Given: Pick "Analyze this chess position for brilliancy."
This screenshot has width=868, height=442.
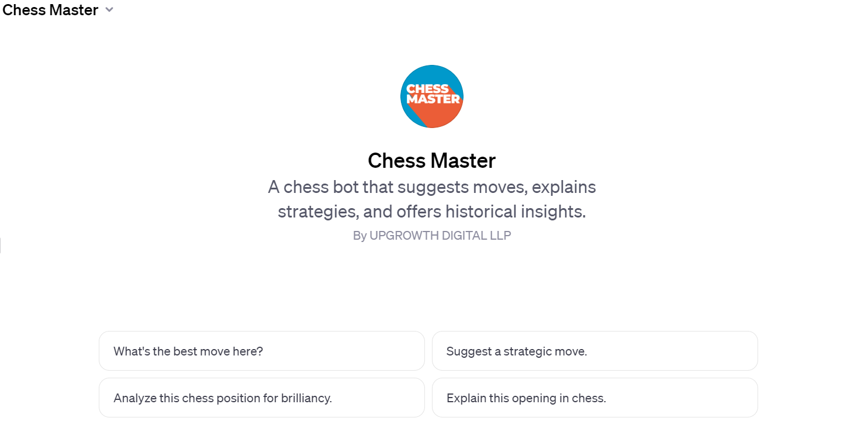Looking at the screenshot, I should pyautogui.click(x=262, y=398).
